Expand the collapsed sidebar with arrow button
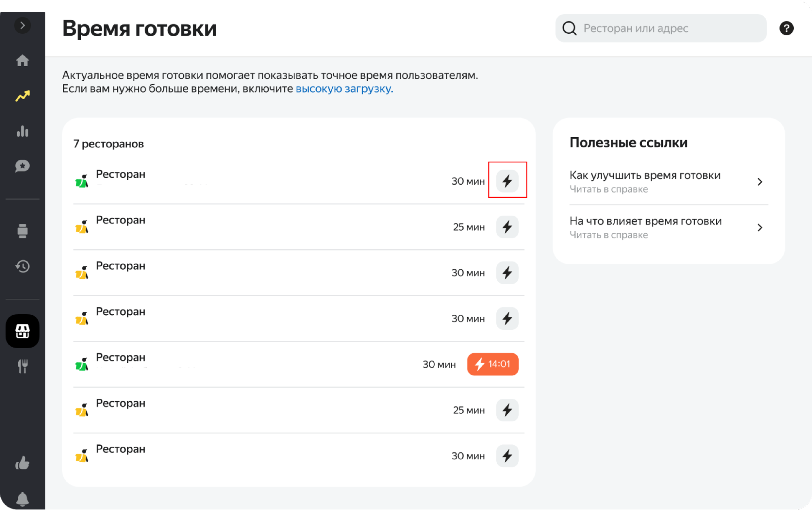 click(x=22, y=25)
